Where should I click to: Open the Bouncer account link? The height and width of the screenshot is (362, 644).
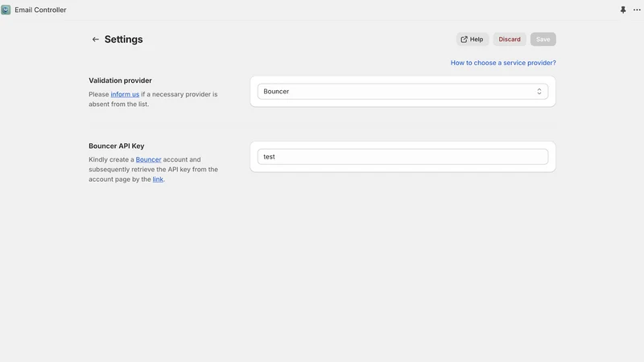click(x=148, y=159)
